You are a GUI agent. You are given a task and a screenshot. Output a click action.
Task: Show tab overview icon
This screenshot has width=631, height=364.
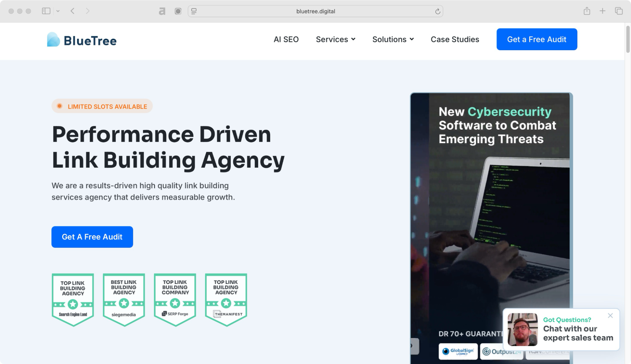(619, 11)
